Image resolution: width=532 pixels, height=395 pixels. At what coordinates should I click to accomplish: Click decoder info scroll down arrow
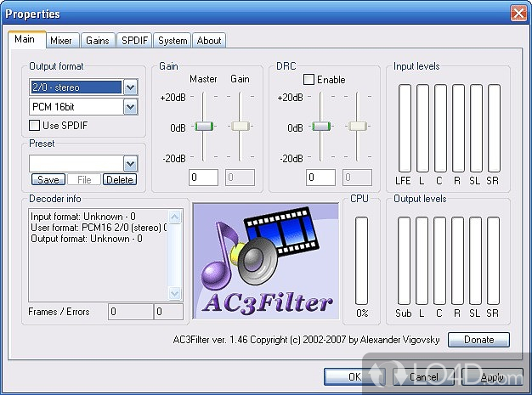175,293
